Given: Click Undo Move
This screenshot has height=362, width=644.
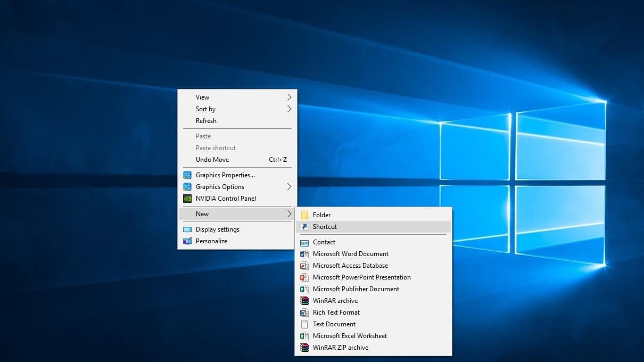Looking at the screenshot, I should [x=212, y=159].
